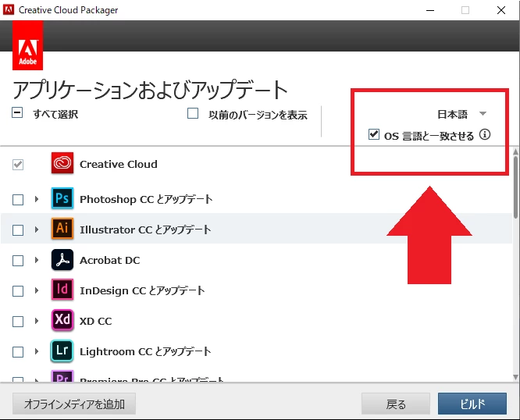Click the ビルド build button

click(x=472, y=404)
